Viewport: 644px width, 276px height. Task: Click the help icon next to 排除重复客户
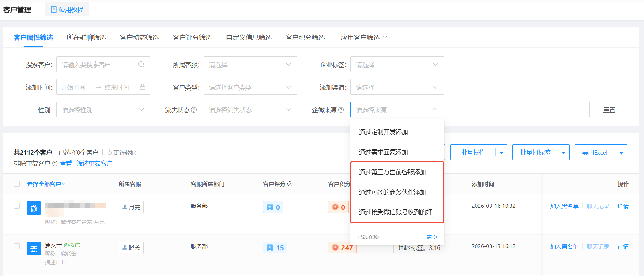(x=55, y=163)
